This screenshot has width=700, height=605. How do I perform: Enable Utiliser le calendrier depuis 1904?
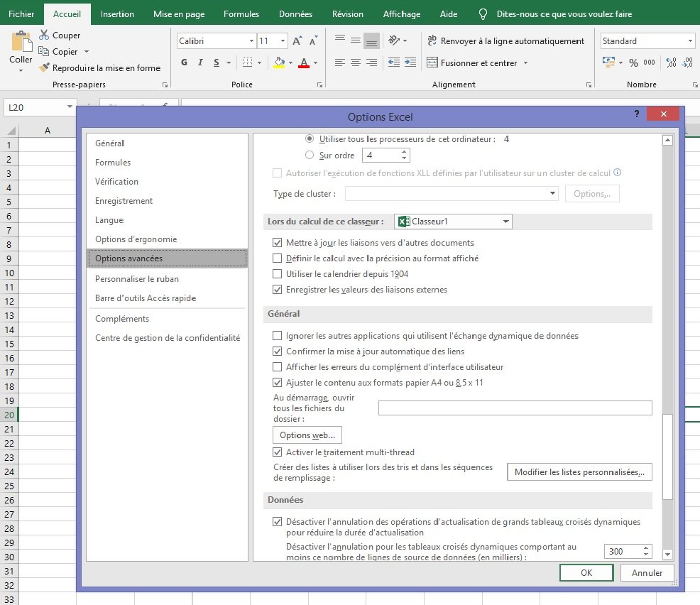[x=278, y=273]
